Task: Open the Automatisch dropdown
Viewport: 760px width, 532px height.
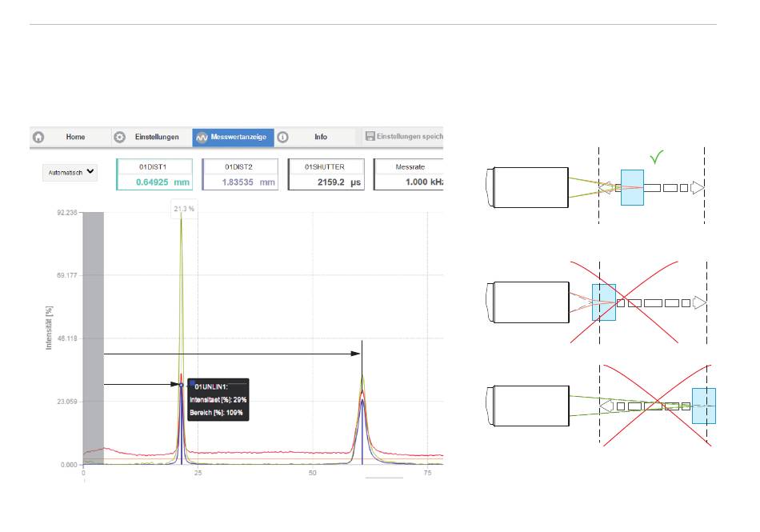Action: pyautogui.click(x=70, y=173)
